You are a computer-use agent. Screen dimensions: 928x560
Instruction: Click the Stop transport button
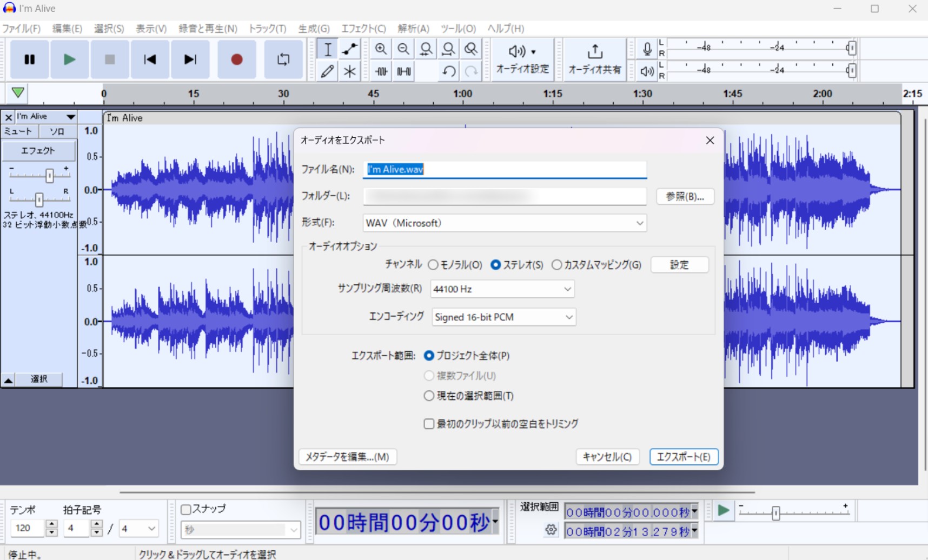click(110, 59)
